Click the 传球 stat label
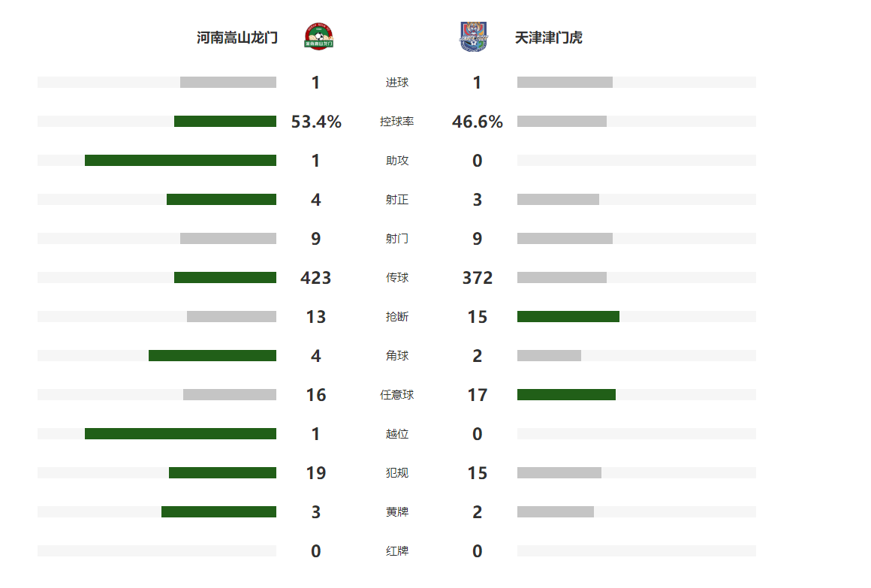 pos(397,277)
